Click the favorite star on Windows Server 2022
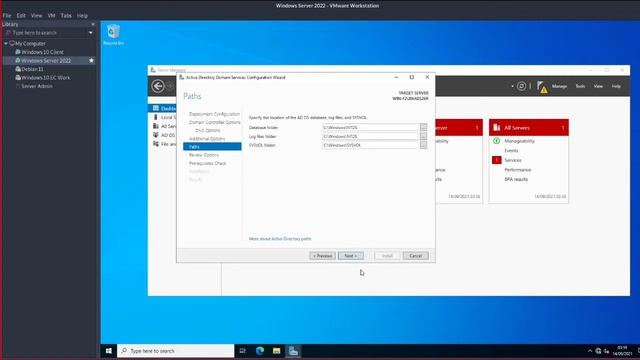The image size is (640, 360). coord(91,60)
